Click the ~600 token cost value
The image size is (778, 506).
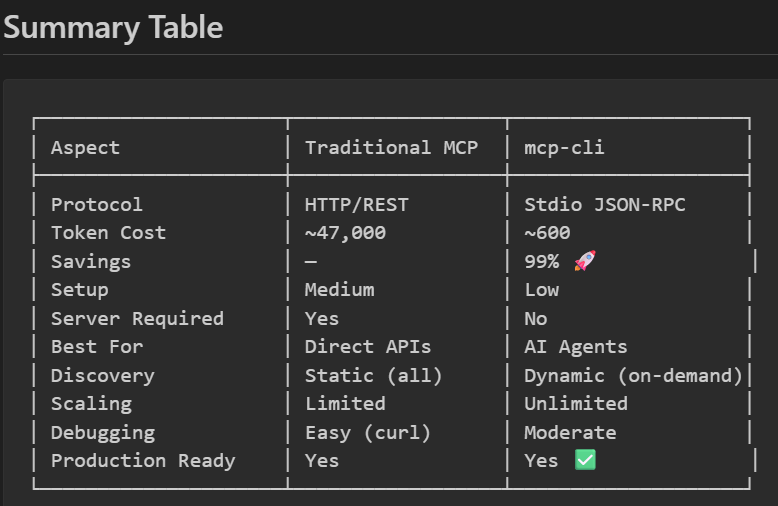coord(547,233)
